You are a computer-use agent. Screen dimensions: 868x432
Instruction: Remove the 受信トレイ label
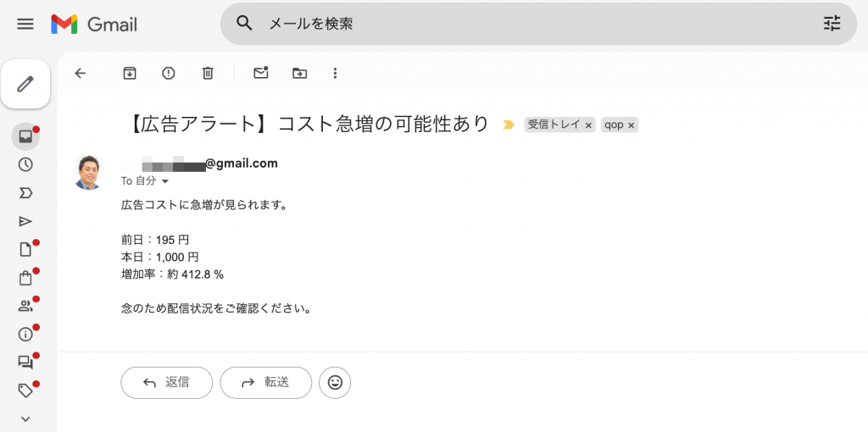(589, 125)
